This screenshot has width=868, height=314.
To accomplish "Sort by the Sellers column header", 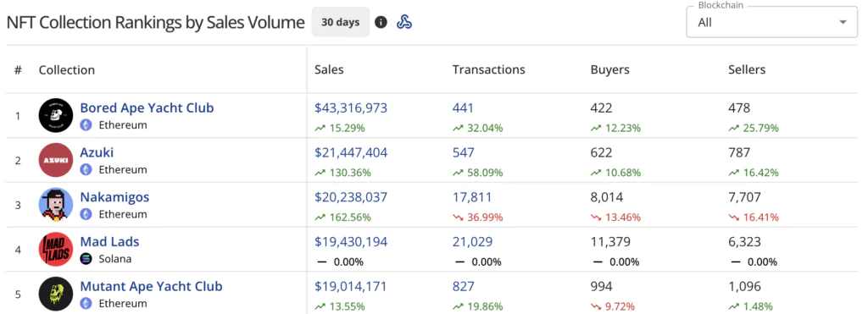I will pos(747,69).
